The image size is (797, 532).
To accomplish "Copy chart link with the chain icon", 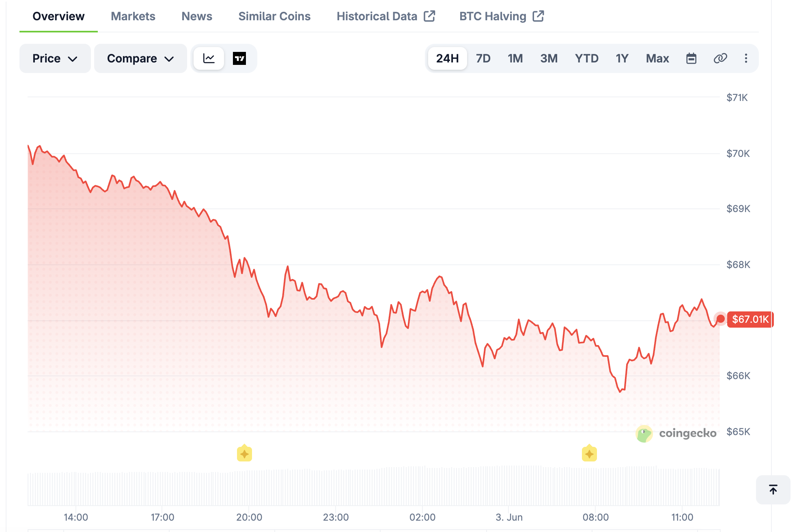I will pos(720,58).
